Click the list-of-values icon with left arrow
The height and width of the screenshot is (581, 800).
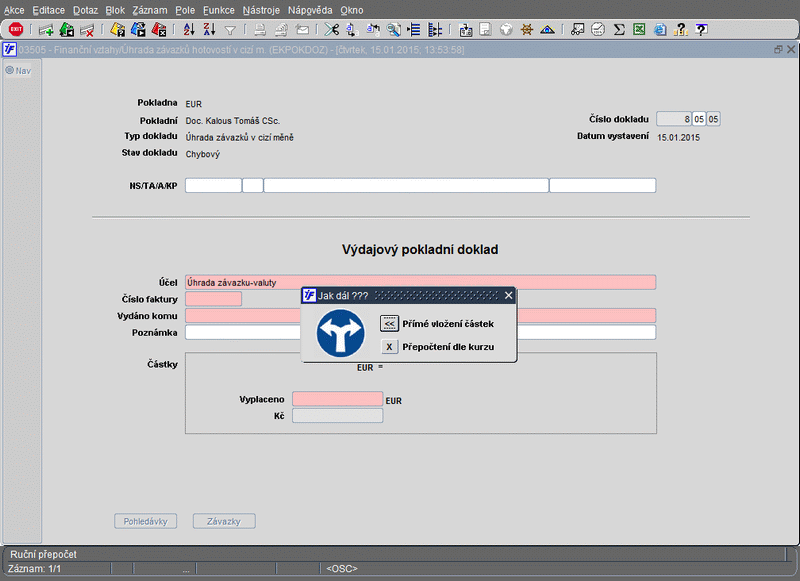pos(414,30)
